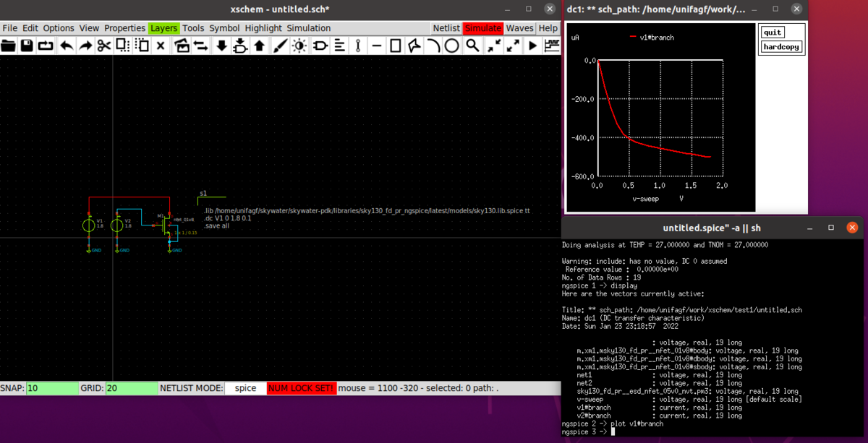Open the Properties menu
This screenshot has height=443, width=868.
coord(125,28)
